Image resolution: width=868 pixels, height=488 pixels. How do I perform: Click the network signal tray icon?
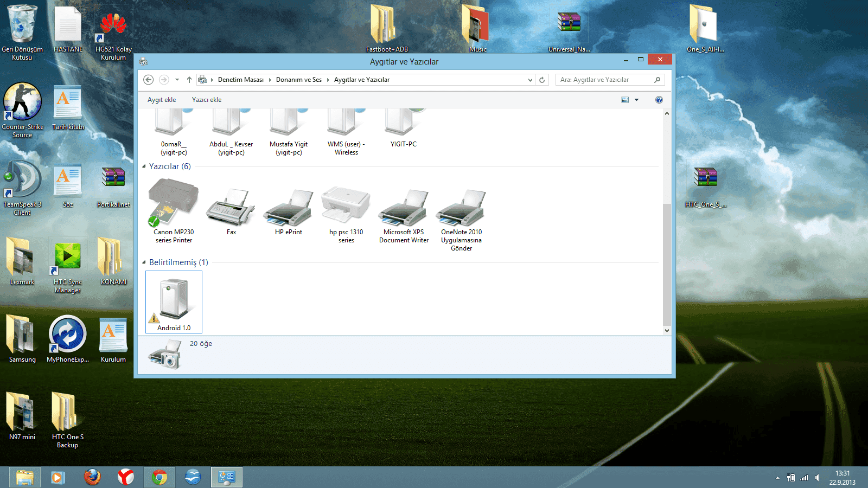pos(804,478)
